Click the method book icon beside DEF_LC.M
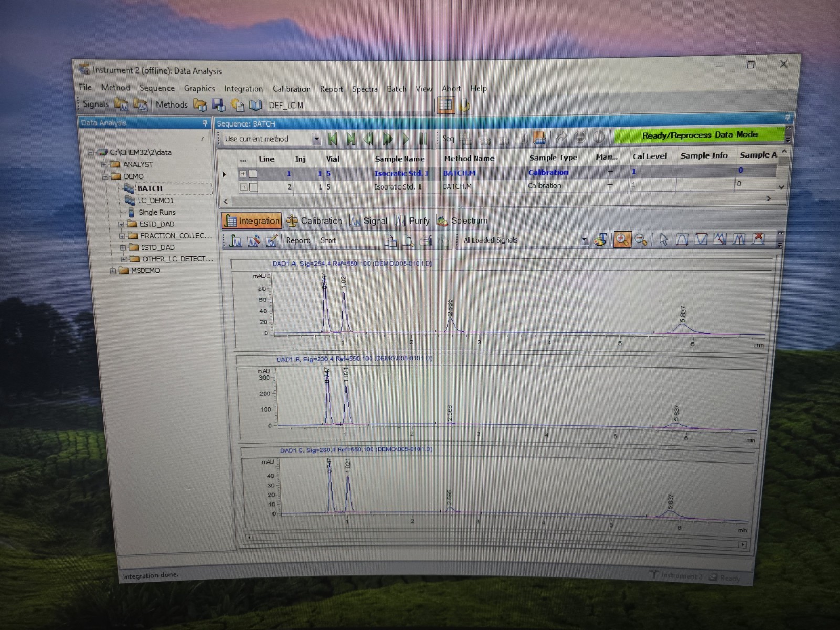Image resolution: width=840 pixels, height=630 pixels. pos(256,106)
